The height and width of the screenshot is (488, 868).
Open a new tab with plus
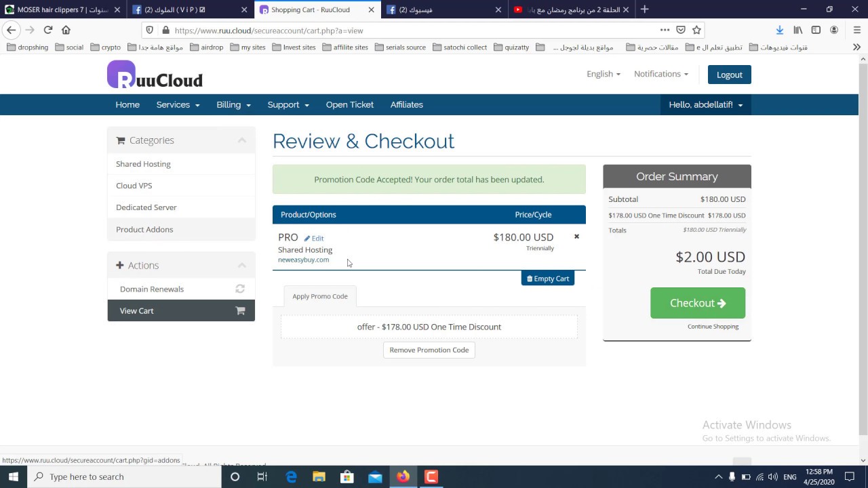tap(644, 9)
